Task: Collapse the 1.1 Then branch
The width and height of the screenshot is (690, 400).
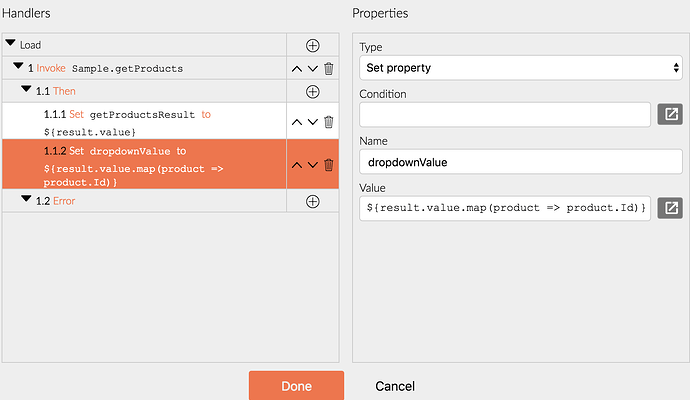Action: (26, 92)
